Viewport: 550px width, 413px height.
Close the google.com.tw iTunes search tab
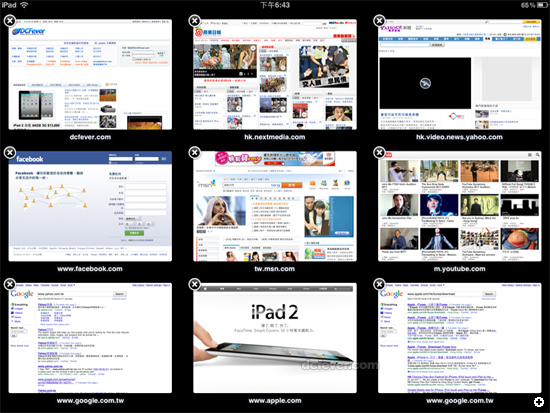point(379,284)
